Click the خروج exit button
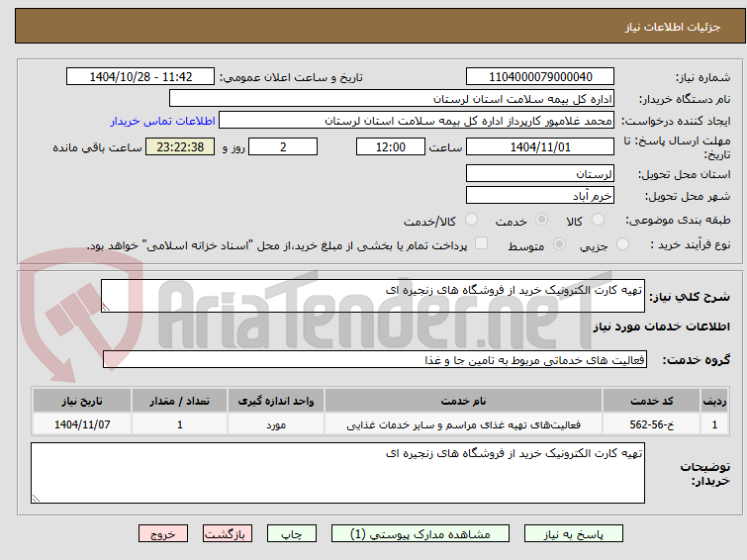 tap(163, 534)
